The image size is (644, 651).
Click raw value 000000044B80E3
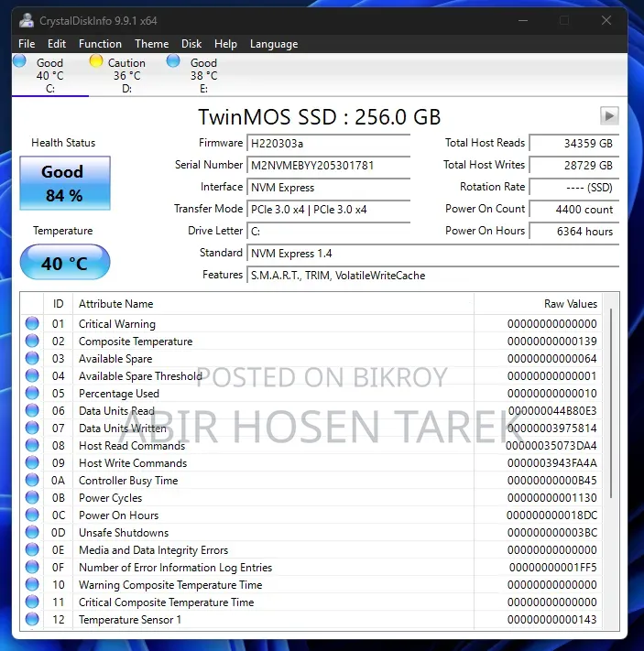pos(552,411)
